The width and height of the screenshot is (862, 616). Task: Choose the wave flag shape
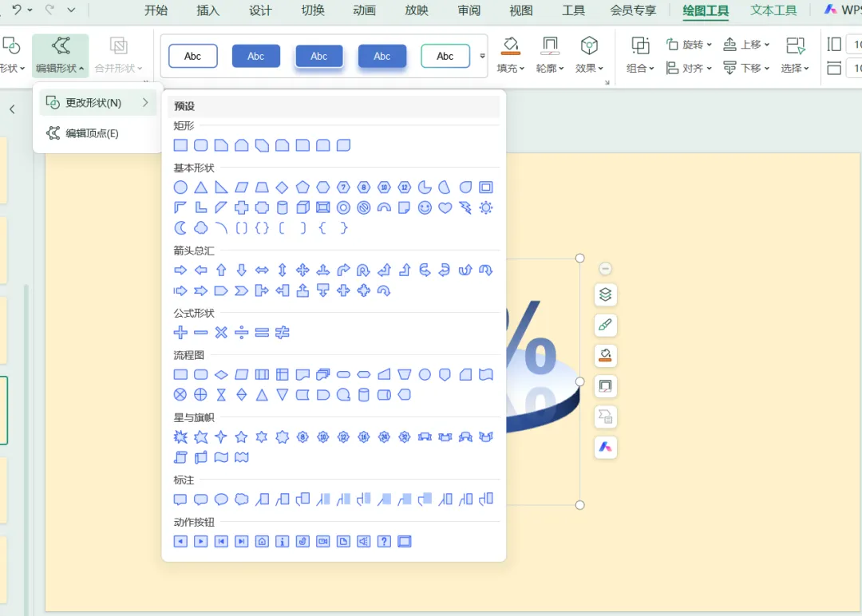(221, 457)
